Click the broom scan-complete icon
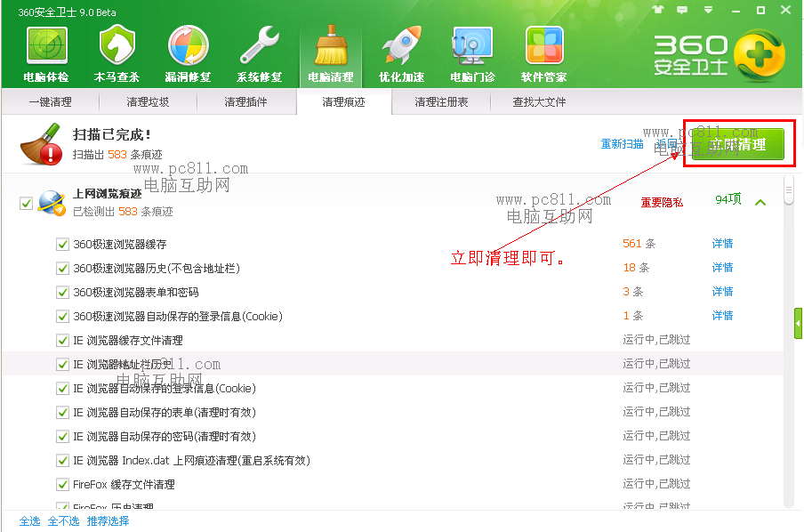Screen dimensions: 804x532 point(41,144)
